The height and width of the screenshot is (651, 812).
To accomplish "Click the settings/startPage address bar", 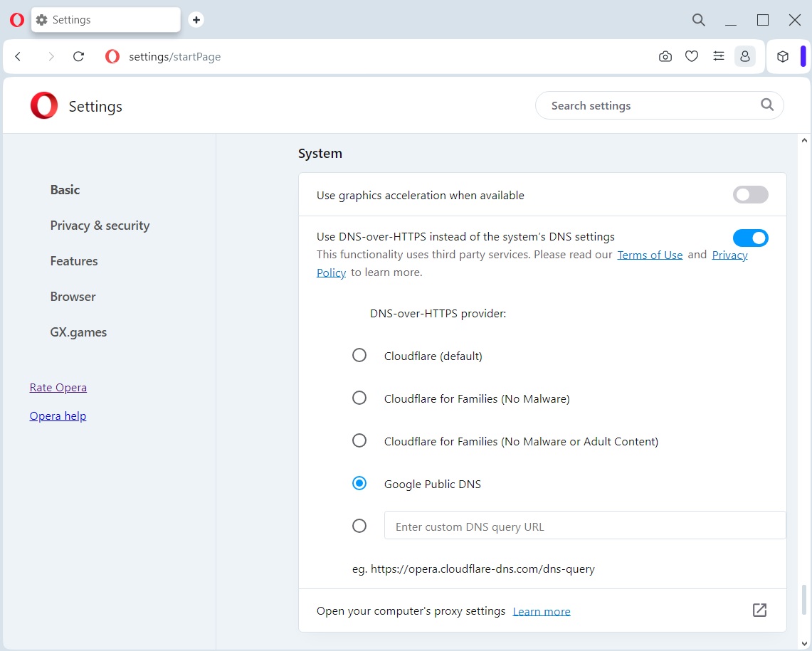I will [174, 56].
